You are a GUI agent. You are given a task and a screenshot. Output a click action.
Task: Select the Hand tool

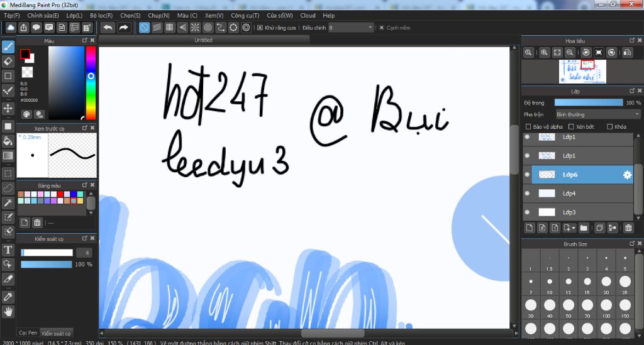8,312
